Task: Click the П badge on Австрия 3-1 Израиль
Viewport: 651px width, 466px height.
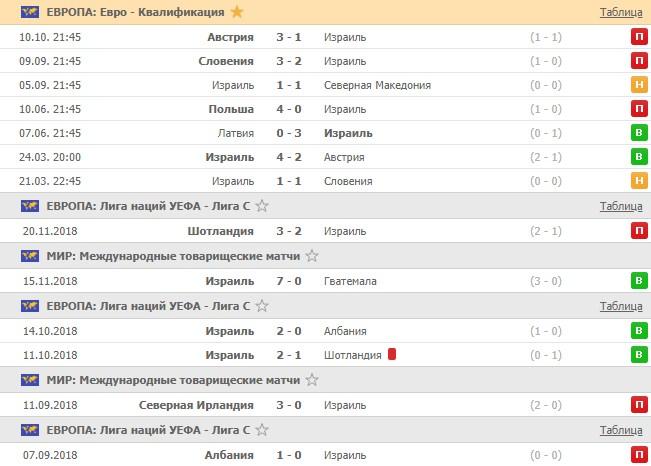Action: (637, 37)
